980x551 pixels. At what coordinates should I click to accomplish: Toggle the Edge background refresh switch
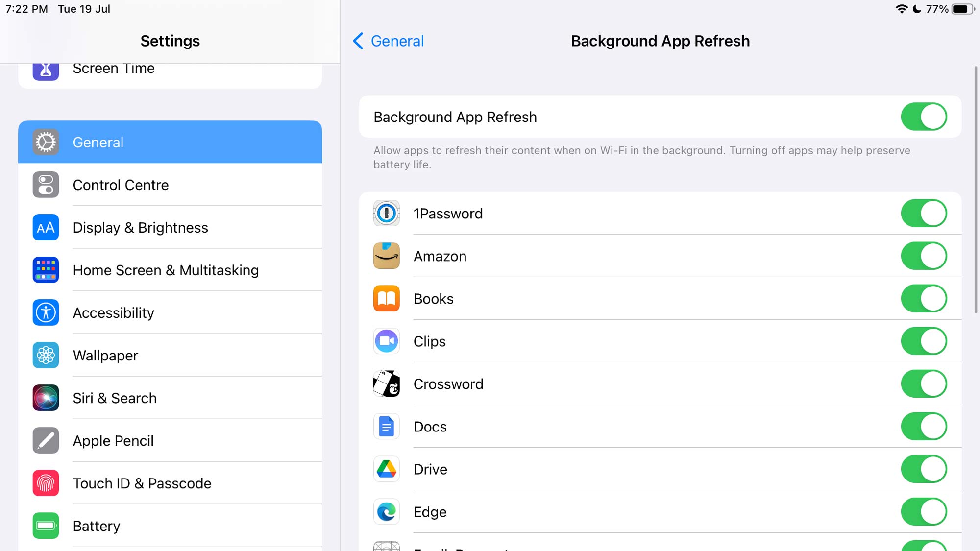coord(924,511)
